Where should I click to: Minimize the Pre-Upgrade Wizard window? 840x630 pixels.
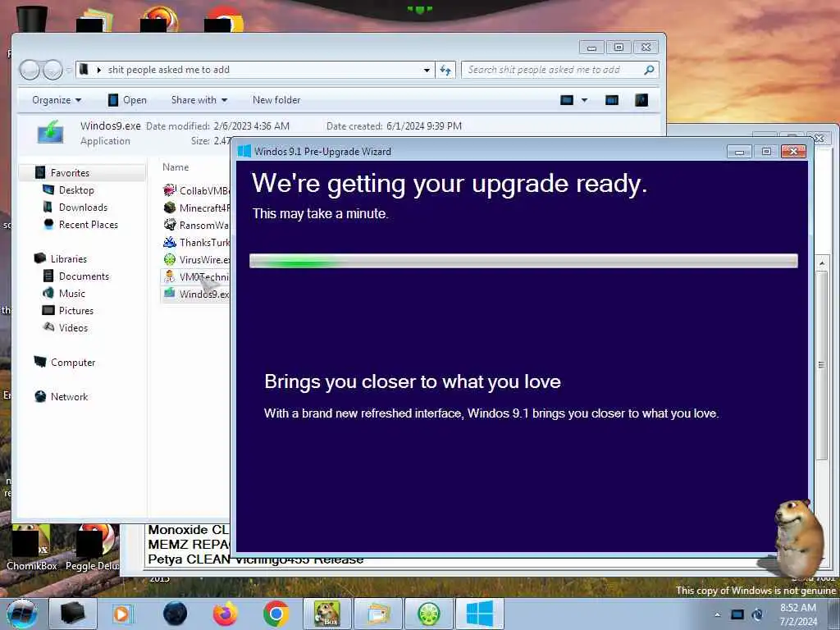tap(739, 152)
